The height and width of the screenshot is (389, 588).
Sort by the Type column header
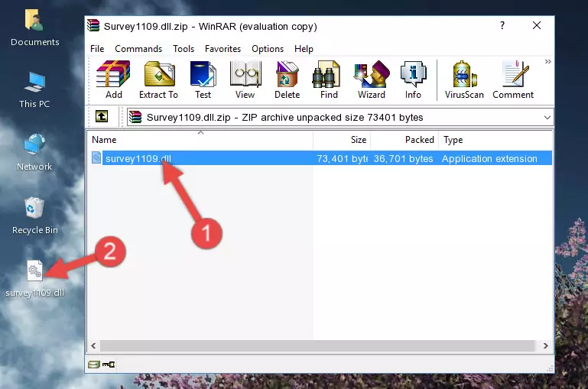point(495,140)
